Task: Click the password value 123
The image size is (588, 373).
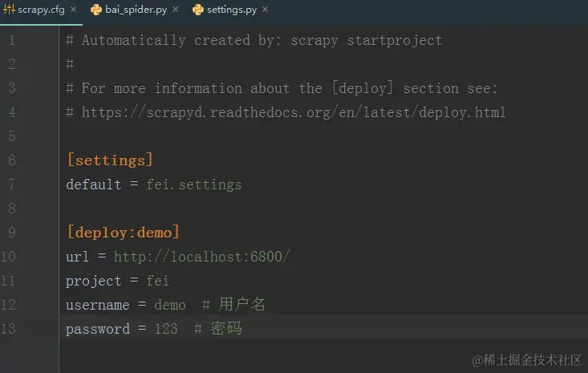Action: (166, 329)
